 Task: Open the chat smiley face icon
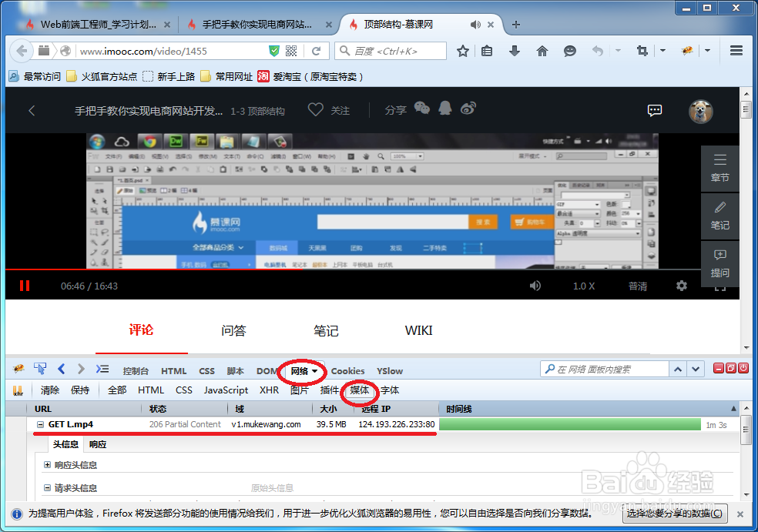click(x=570, y=51)
